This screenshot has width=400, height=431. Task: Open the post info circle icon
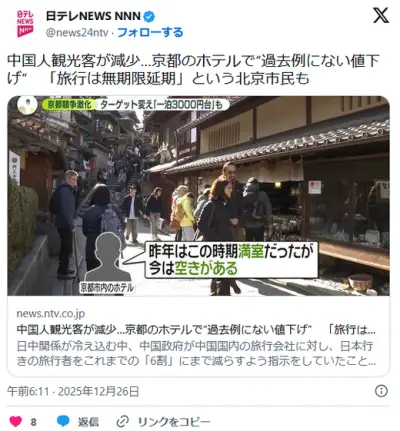click(381, 391)
